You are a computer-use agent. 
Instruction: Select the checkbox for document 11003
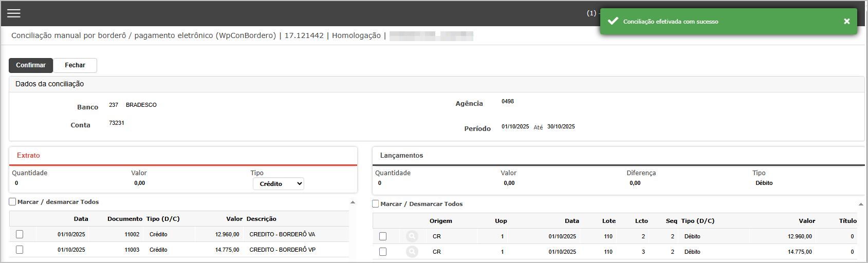coord(20,250)
